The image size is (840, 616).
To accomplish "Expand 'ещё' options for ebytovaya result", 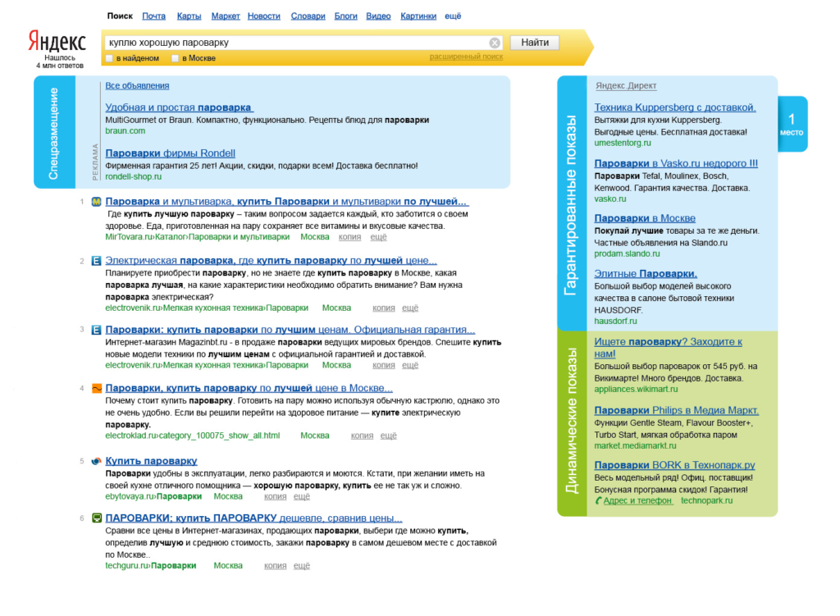I will (x=302, y=496).
